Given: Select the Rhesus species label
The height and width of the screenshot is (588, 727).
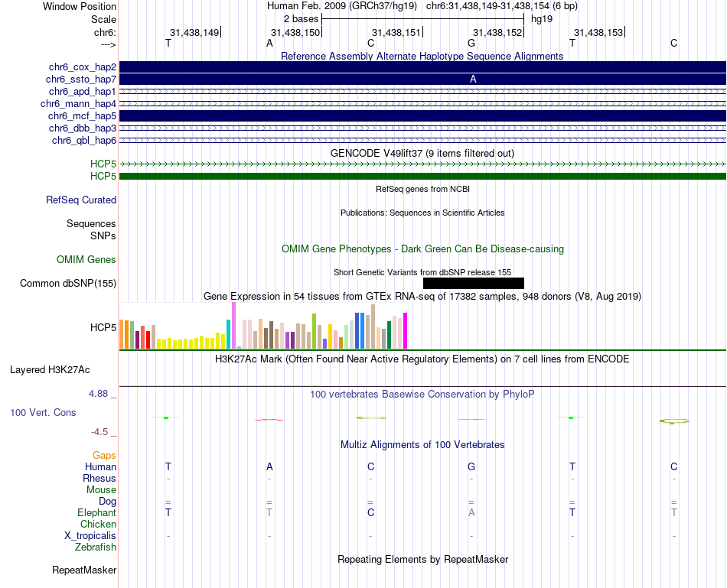Looking at the screenshot, I should click(x=99, y=478).
